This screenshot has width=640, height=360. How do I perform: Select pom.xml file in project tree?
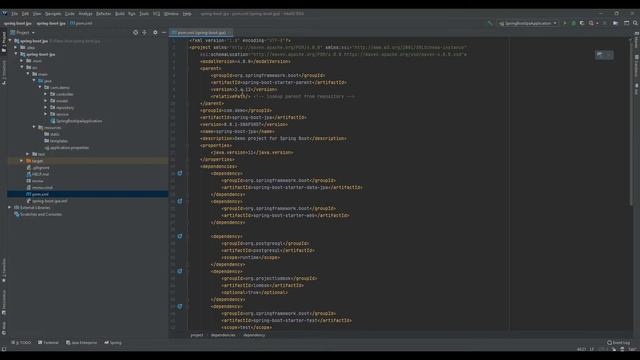[40, 194]
